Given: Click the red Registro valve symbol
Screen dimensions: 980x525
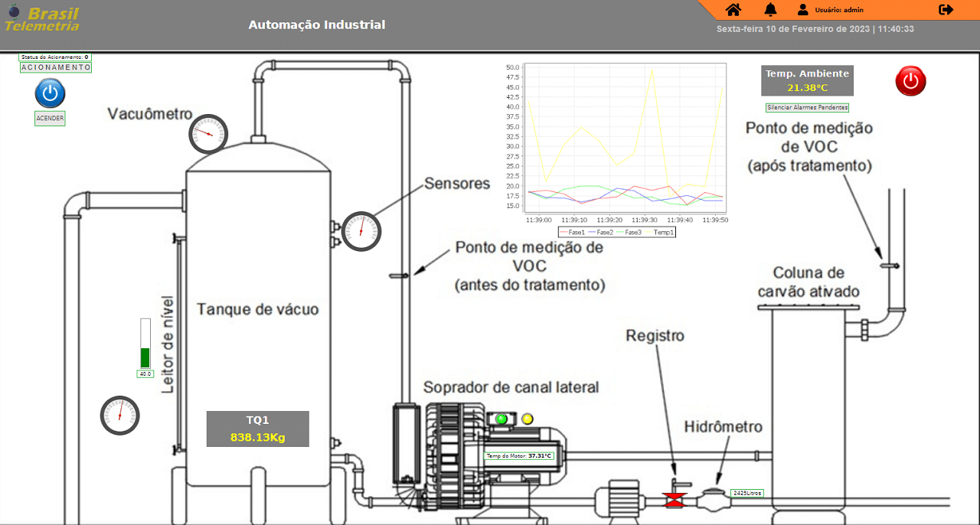Looking at the screenshot, I should pyautogui.click(x=675, y=501).
